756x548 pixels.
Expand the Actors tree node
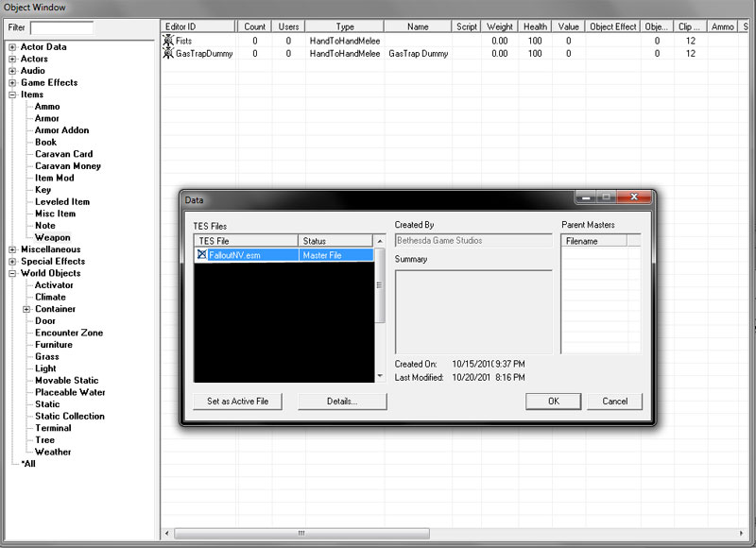coord(12,60)
